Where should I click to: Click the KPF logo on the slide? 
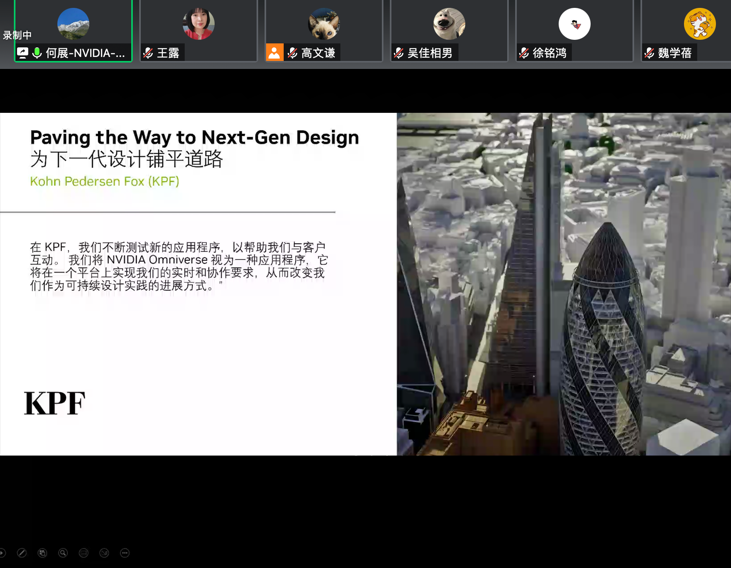[x=54, y=403]
